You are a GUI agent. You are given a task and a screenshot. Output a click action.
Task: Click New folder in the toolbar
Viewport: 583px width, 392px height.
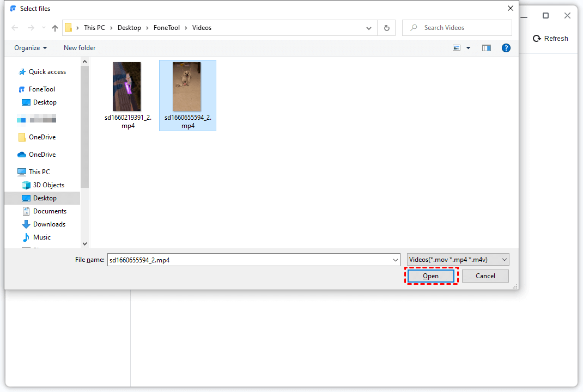coord(80,48)
